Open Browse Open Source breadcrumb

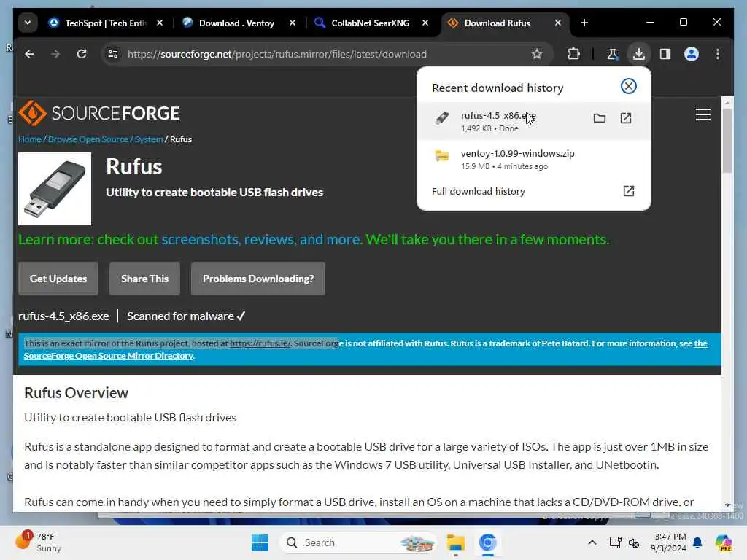point(88,139)
